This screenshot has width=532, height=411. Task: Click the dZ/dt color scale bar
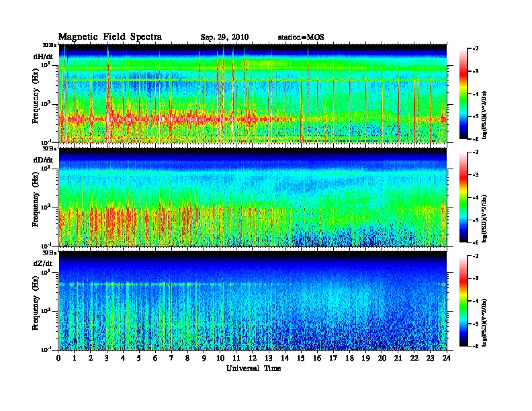coord(463,301)
